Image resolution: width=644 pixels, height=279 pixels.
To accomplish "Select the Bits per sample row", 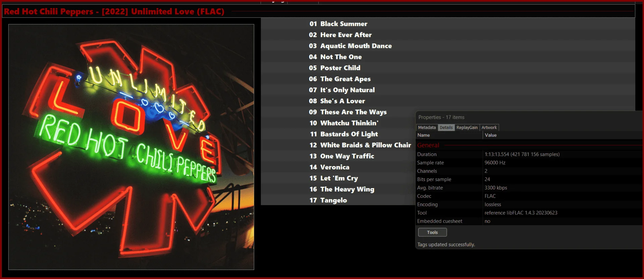I will pos(529,179).
